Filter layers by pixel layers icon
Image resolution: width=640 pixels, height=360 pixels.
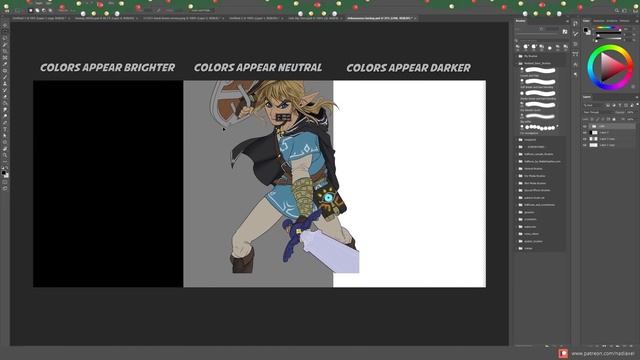click(608, 105)
